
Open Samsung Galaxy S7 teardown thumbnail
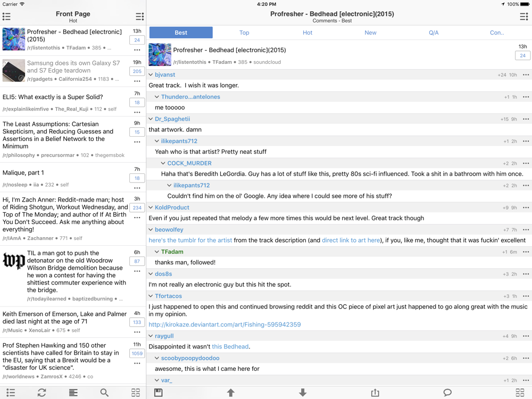[14, 71]
